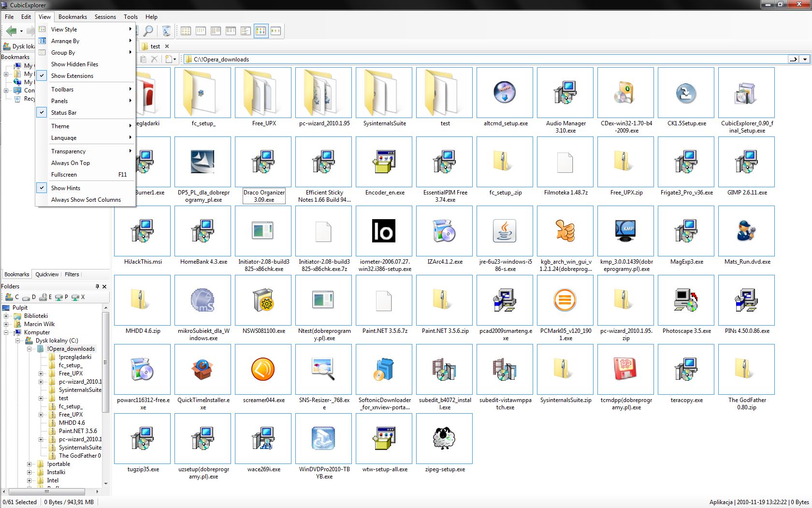Image resolution: width=812 pixels, height=508 pixels.
Task: Switch to Details view style button
Action: pos(231,31)
